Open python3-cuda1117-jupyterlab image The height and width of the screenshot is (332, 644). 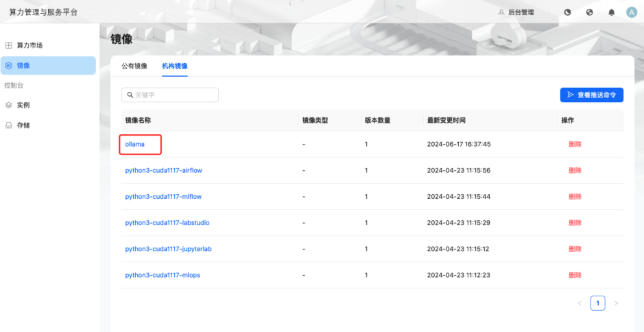168,249
